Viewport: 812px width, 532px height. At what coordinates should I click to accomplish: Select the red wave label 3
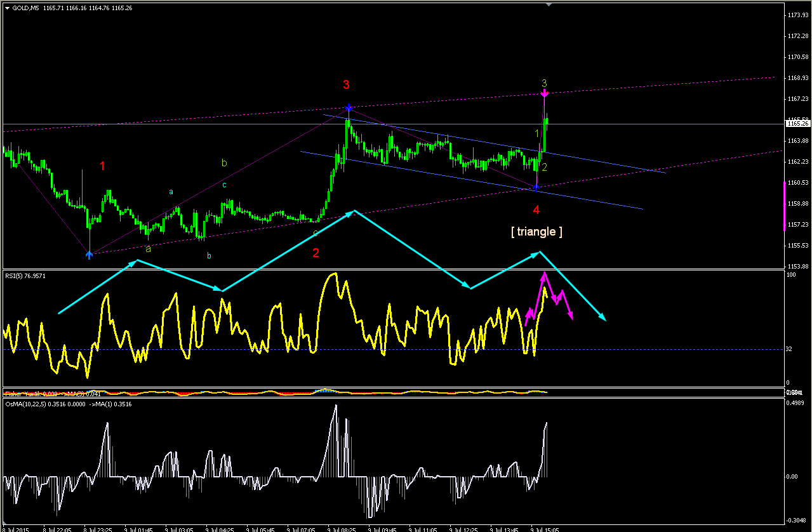tap(346, 84)
